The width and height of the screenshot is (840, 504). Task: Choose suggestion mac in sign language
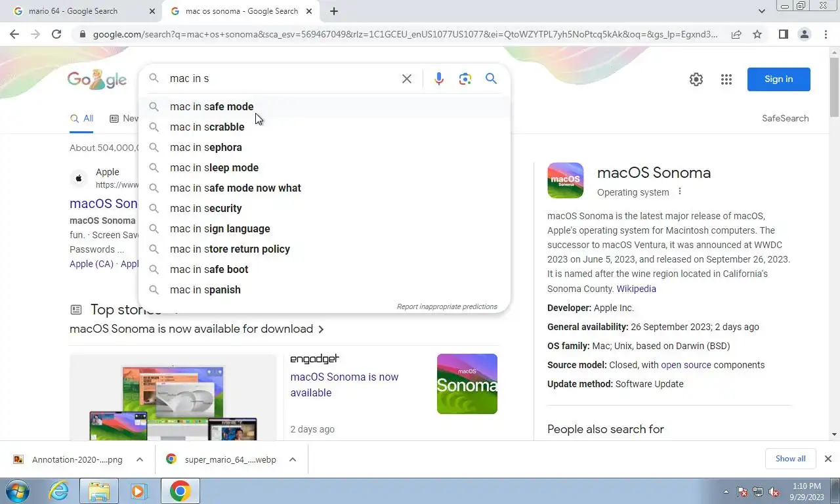324,228
